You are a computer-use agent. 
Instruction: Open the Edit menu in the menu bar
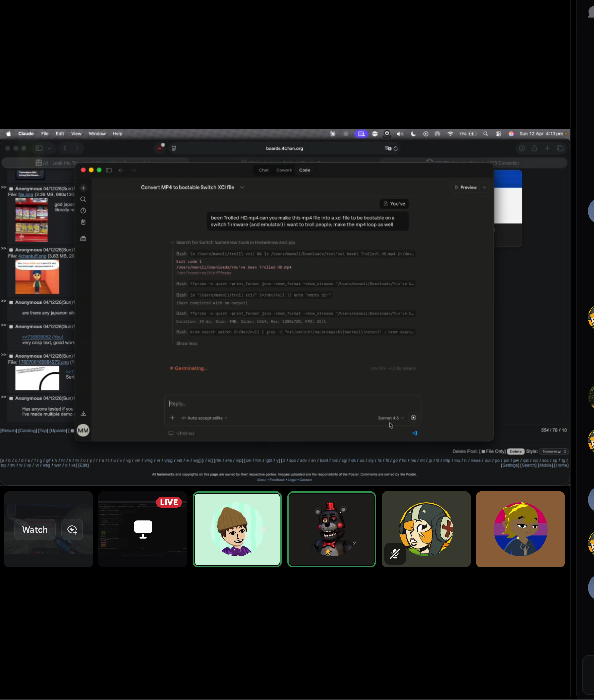60,134
